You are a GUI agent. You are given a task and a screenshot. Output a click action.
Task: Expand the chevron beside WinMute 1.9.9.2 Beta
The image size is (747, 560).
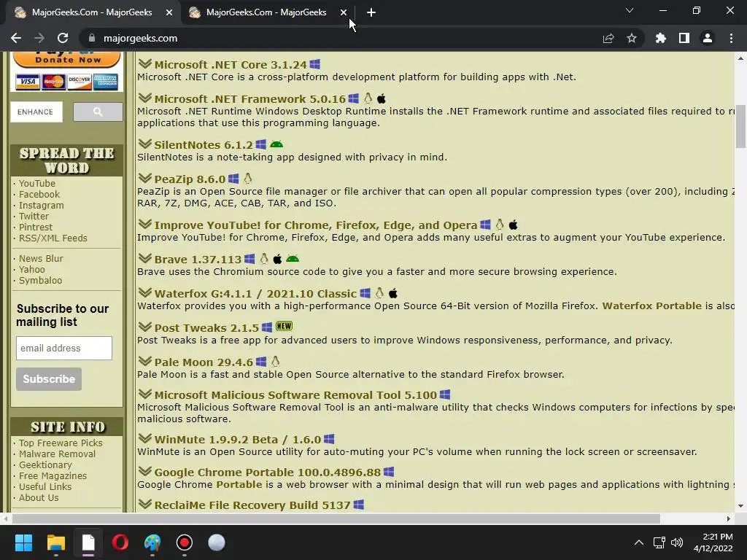[x=145, y=437]
